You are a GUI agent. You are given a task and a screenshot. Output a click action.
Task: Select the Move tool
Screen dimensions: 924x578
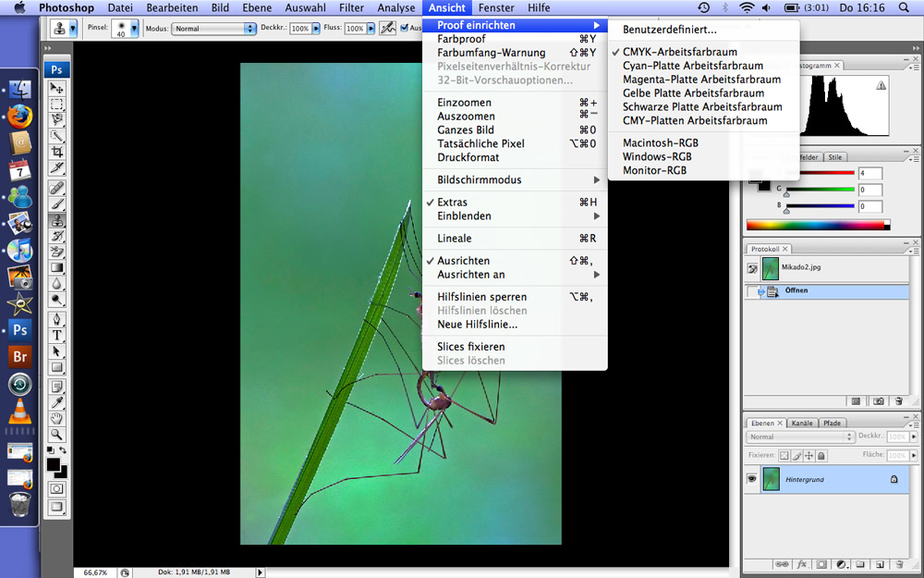click(57, 89)
